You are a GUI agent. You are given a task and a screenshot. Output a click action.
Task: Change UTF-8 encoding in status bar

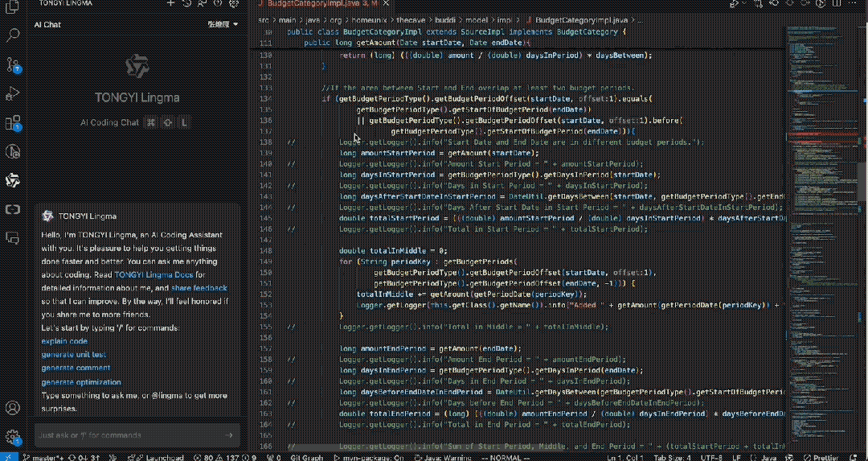point(711,458)
